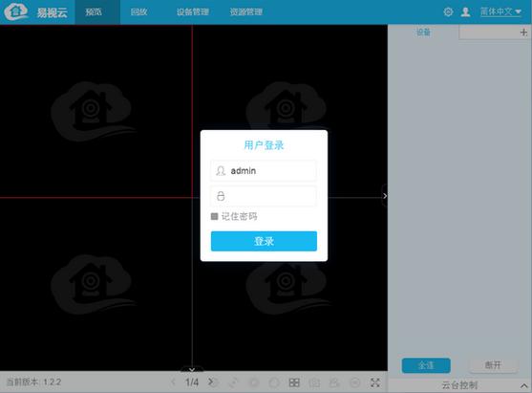Viewport: 532px width, 393px height.
Task: Switch to four-pane grid layout icon
Action: [294, 382]
